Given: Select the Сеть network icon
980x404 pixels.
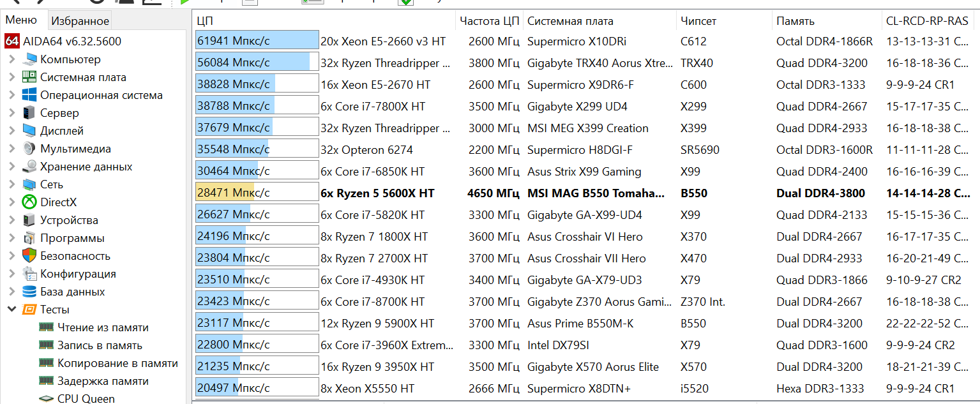Looking at the screenshot, I should [29, 184].
